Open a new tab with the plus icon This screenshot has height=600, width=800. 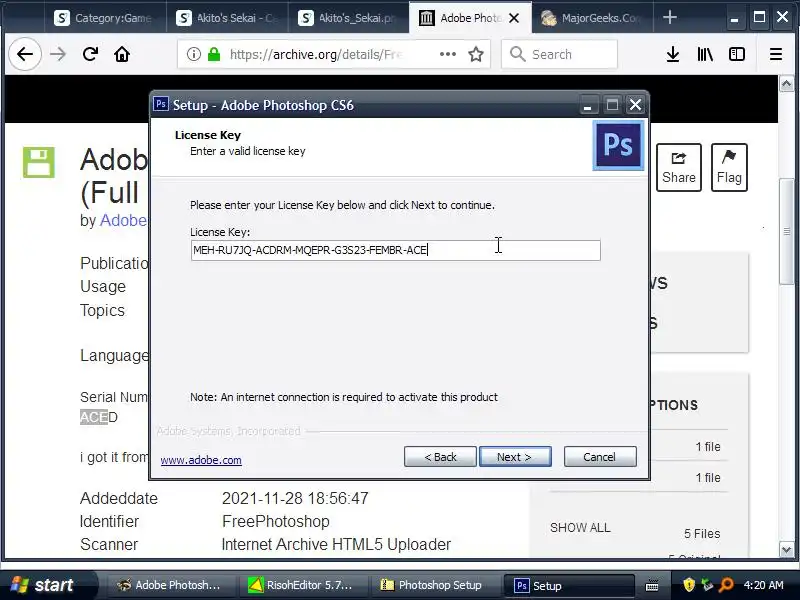pos(669,18)
